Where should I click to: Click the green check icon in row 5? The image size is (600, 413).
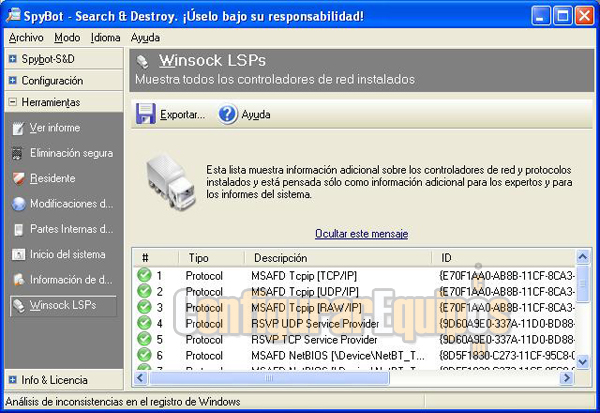pyautogui.click(x=144, y=339)
